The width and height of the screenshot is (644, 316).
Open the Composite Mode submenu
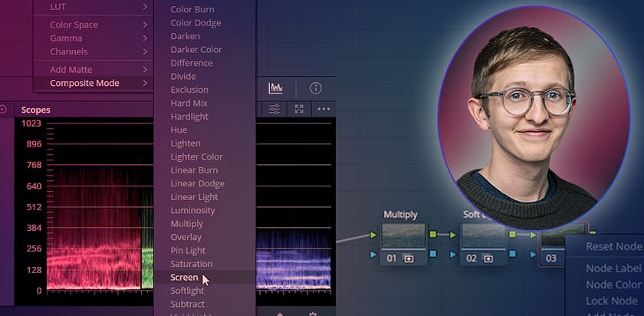(94, 83)
